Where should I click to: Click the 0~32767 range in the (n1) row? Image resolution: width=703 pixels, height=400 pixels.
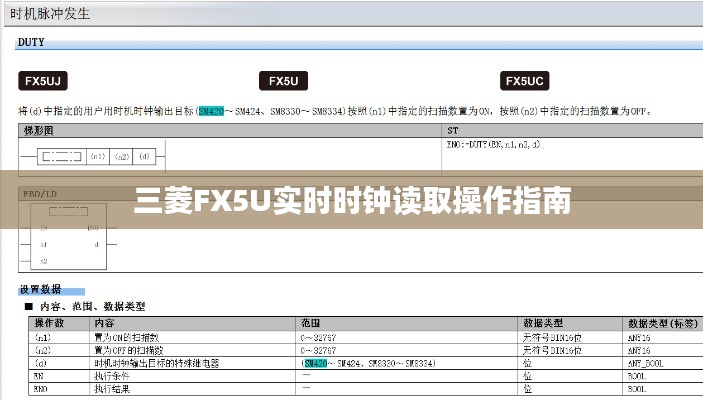point(318,338)
